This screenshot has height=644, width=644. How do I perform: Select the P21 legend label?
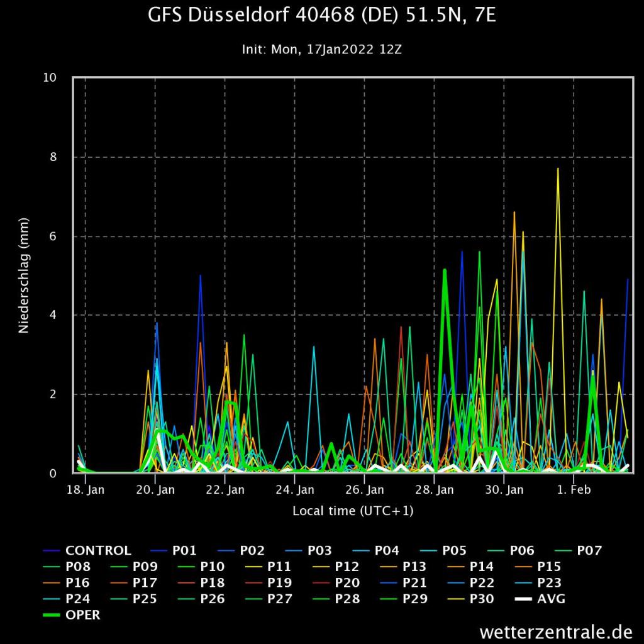414,583
